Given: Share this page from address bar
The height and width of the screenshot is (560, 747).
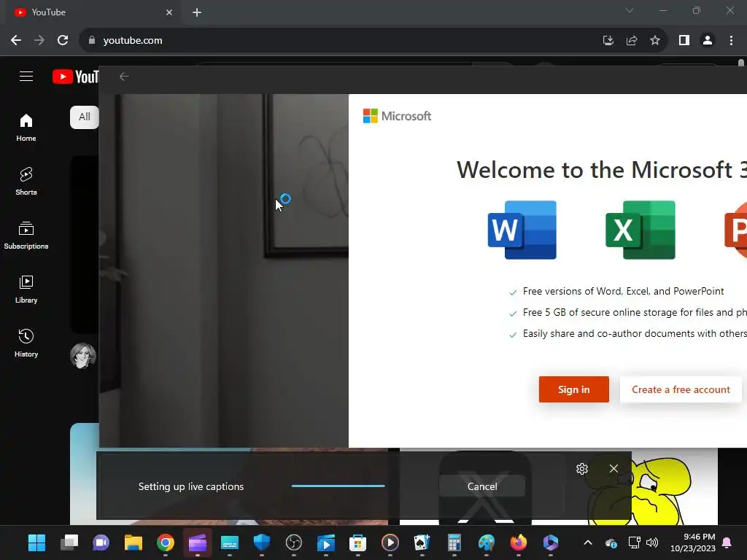Looking at the screenshot, I should pos(632,41).
